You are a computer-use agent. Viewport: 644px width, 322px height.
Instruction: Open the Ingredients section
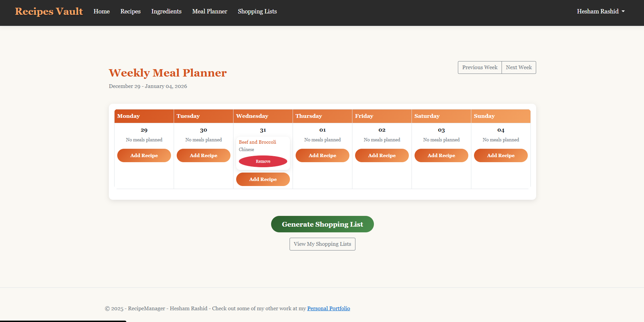pyautogui.click(x=166, y=11)
